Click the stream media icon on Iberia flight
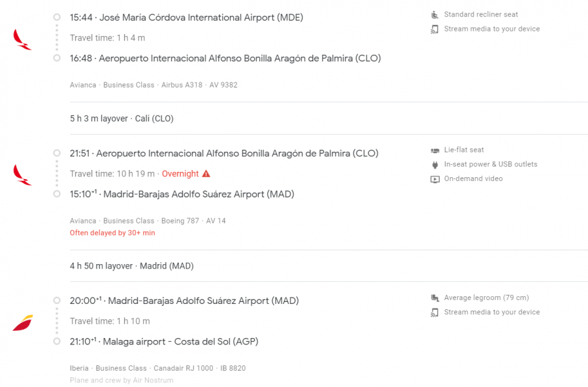Image resolution: width=588 pixels, height=387 pixels. [x=435, y=312]
